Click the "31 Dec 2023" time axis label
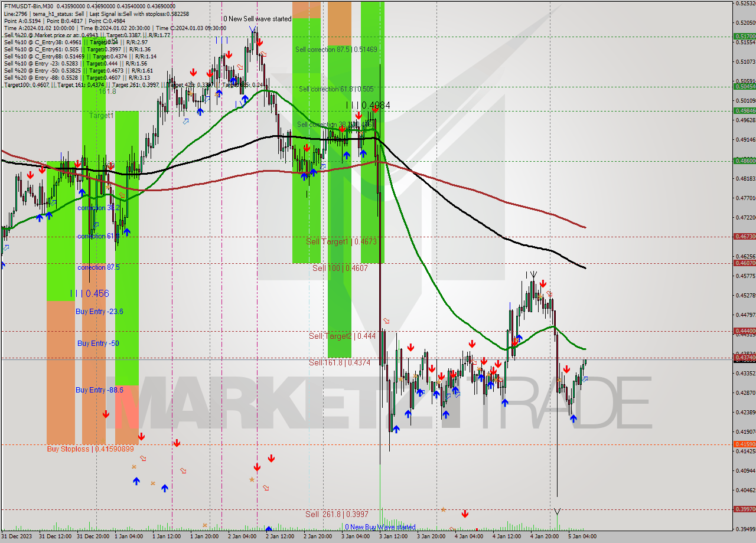The image size is (756, 543). click(17, 537)
